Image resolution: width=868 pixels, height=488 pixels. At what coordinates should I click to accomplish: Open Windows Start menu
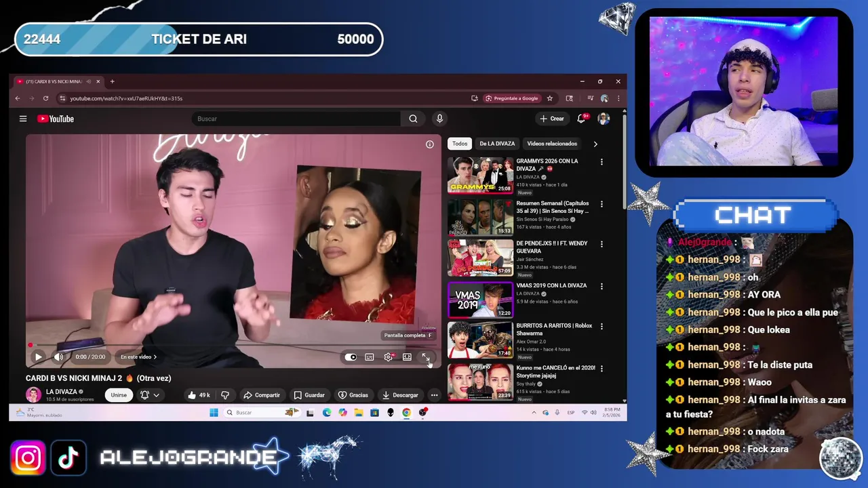[214, 412]
